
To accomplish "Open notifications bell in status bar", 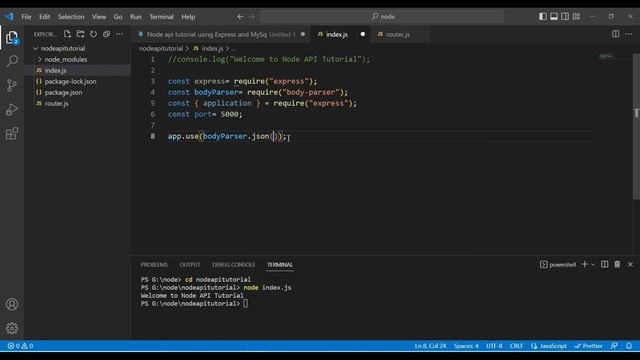I will (x=629, y=346).
